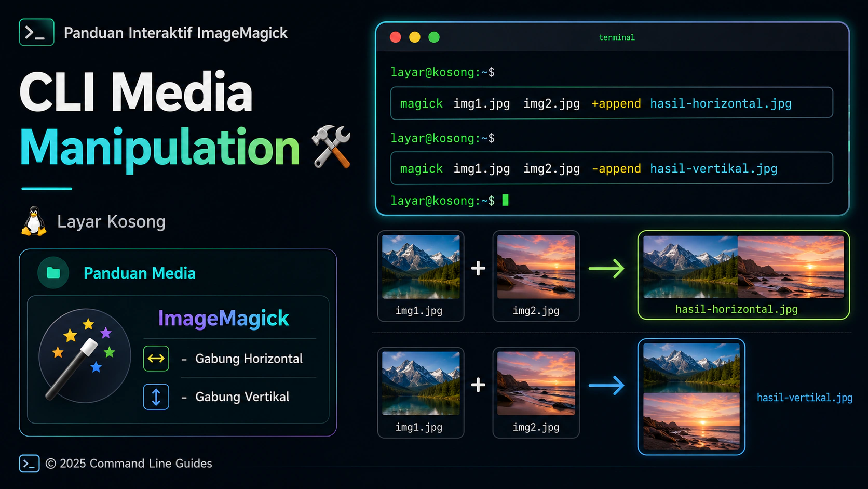Image resolution: width=868 pixels, height=489 pixels.
Task: Click the Tux penguin icon
Action: 34,221
